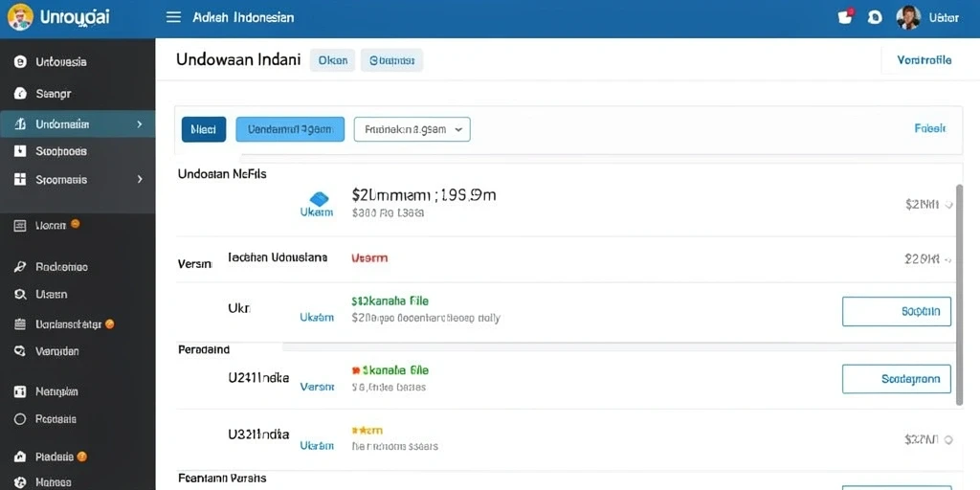Click the vertical scrollbar on the list
980x490 pixels.
coord(959,294)
